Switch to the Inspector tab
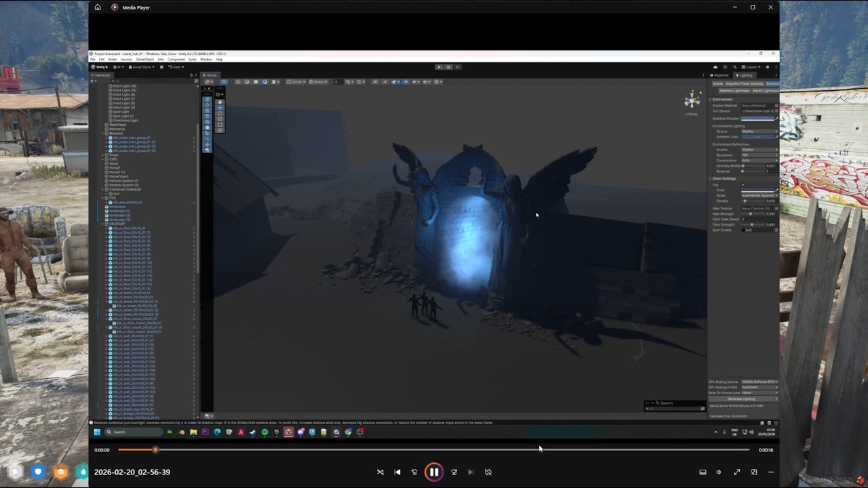The width and height of the screenshot is (868, 488). [719, 75]
